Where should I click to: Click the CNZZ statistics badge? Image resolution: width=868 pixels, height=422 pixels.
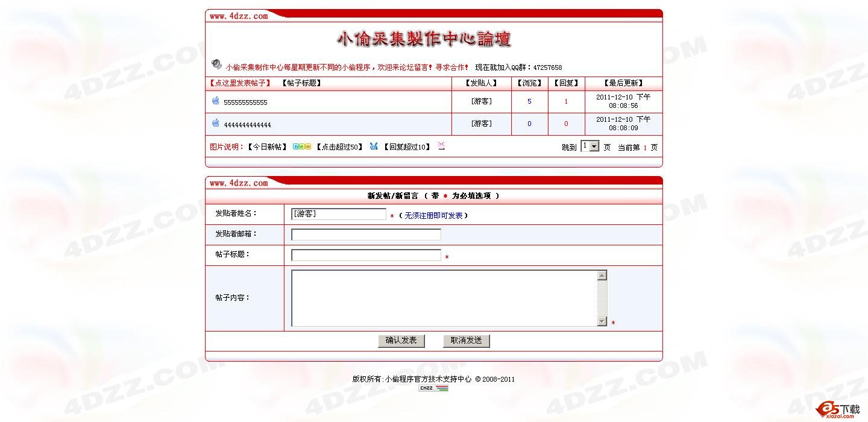[433, 388]
